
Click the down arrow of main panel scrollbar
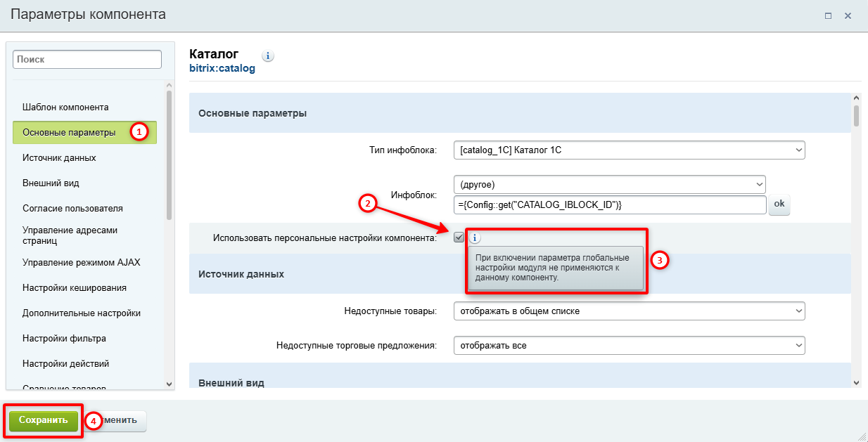pyautogui.click(x=856, y=382)
